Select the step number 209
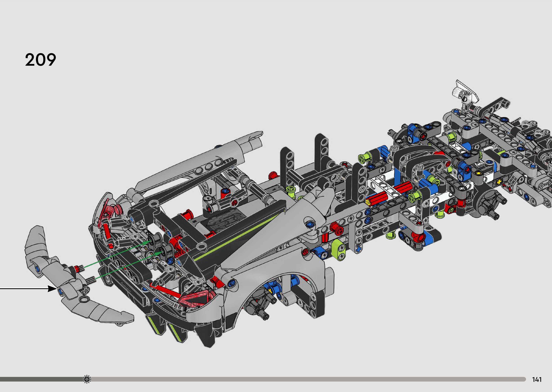Image resolution: width=552 pixels, height=392 pixels. pos(41,60)
